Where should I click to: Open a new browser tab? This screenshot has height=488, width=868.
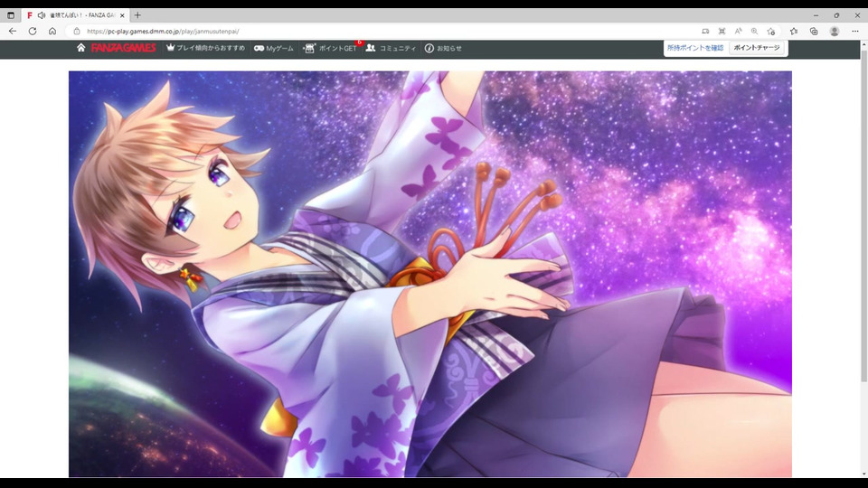137,15
